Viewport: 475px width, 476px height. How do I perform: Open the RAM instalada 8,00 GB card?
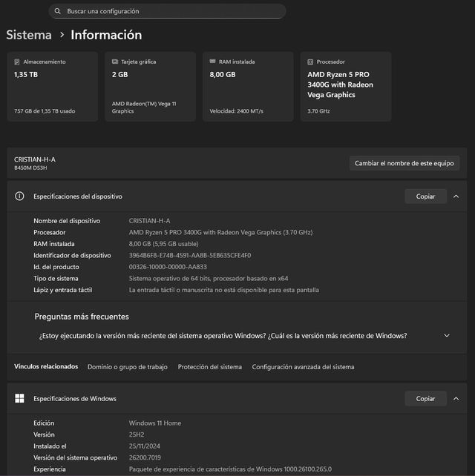tap(248, 87)
